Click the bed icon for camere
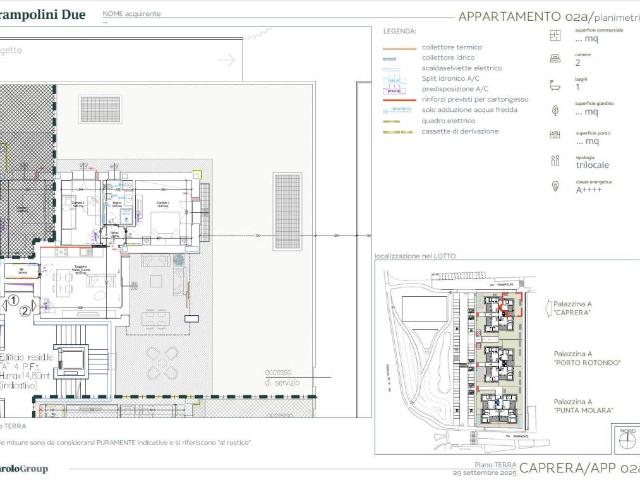Viewport: 640px width, 480px height. pyautogui.click(x=555, y=59)
